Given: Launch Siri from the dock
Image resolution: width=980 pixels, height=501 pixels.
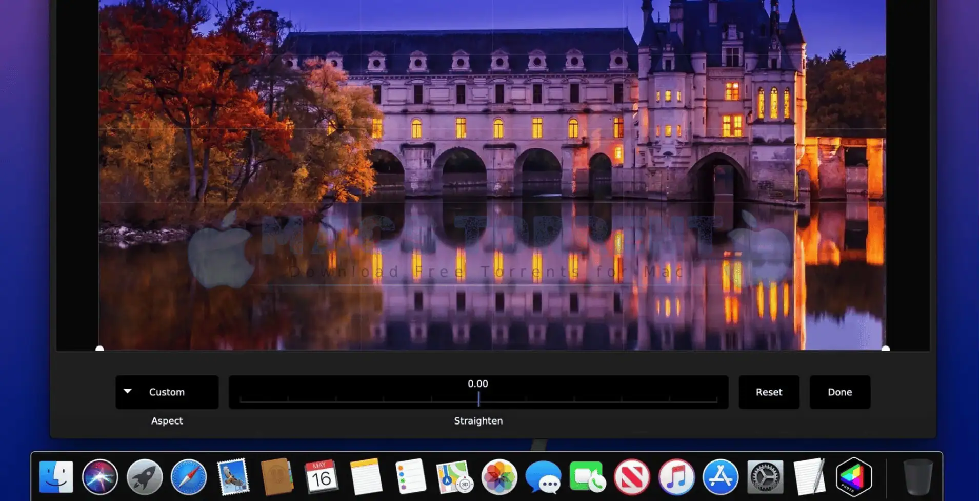Looking at the screenshot, I should [100, 477].
